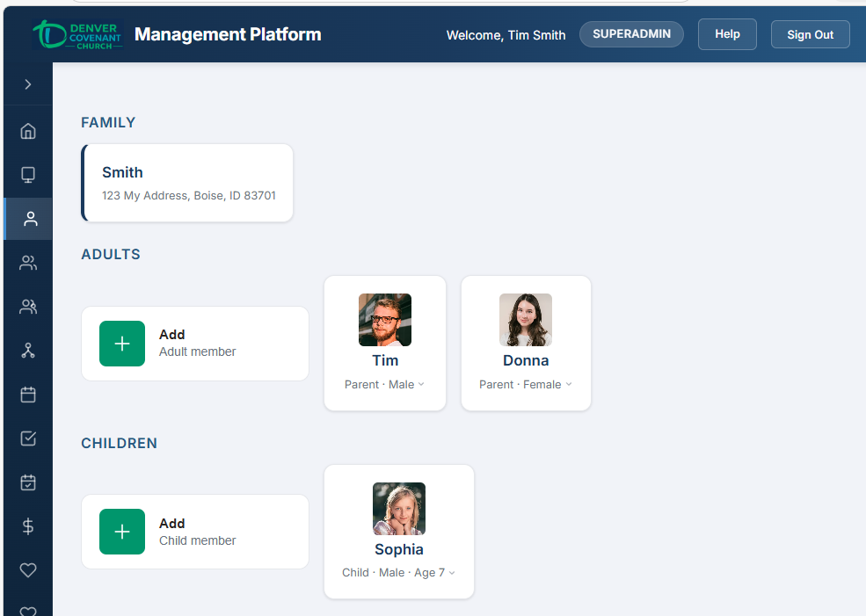
Task: Open the Smith family card
Action: tap(188, 183)
